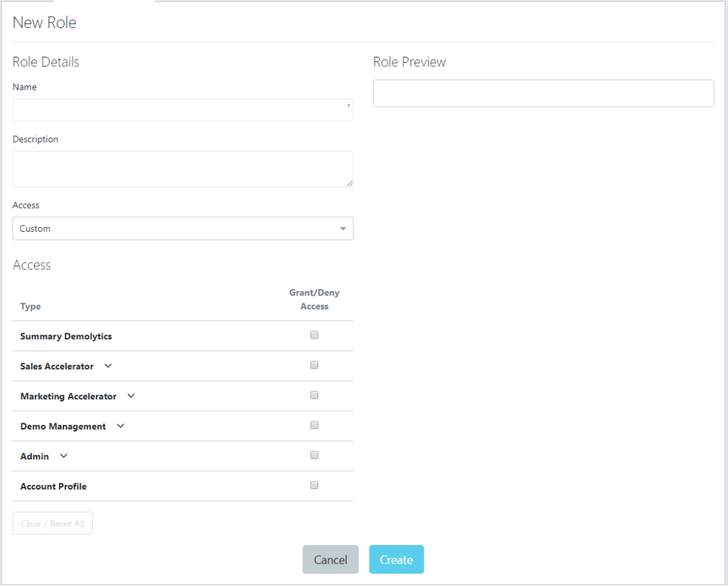Expand the Marketing Accelerator chevron
Screen dimensions: 728x587
tap(131, 397)
